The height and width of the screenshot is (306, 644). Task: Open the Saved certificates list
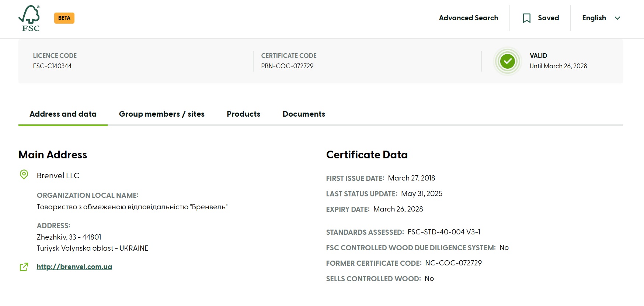tap(541, 18)
